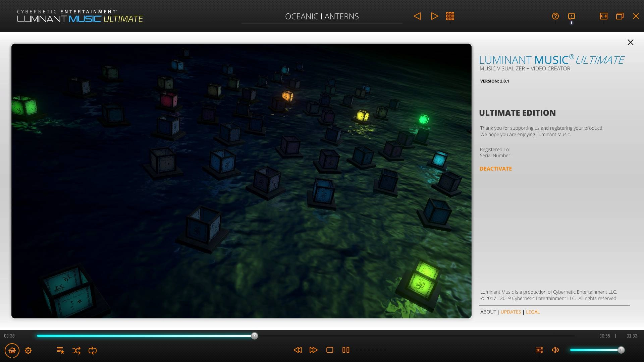The width and height of the screenshot is (644, 362).
Task: Open the LEGAL tab
Action: click(533, 312)
